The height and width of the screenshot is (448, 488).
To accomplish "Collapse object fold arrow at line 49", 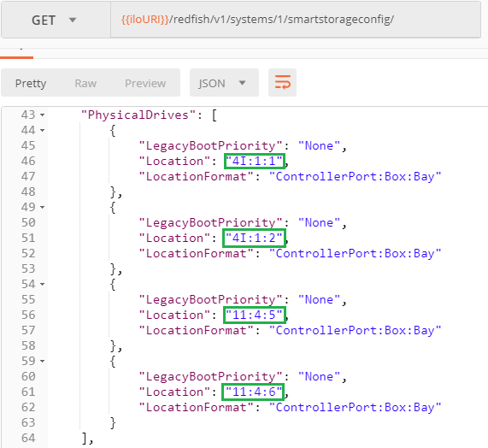I will (x=43, y=208).
